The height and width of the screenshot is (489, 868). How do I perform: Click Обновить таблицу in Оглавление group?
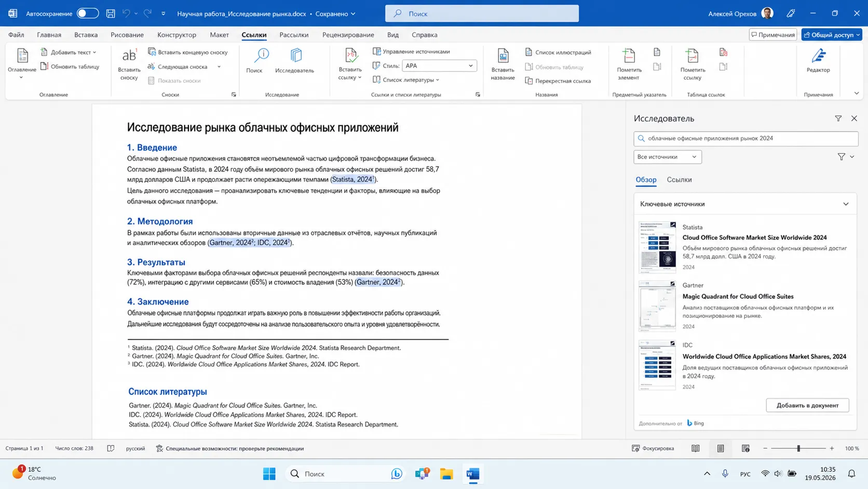pos(70,67)
